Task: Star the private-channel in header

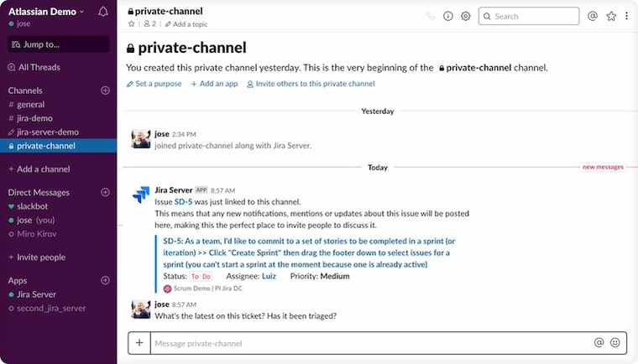Action: coord(132,24)
